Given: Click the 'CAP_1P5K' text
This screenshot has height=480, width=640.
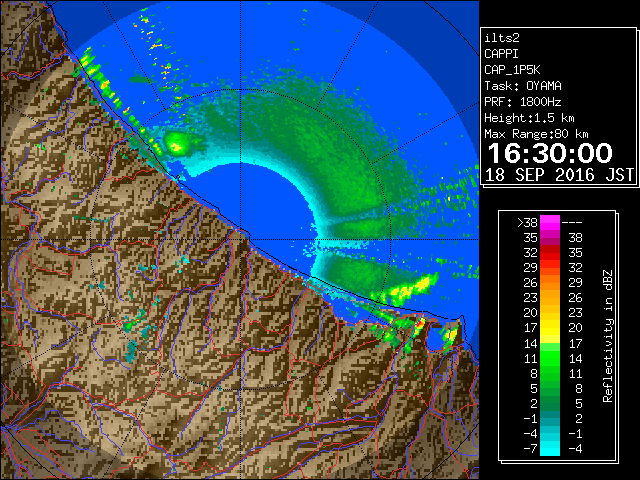Looking at the screenshot, I should 512,70.
